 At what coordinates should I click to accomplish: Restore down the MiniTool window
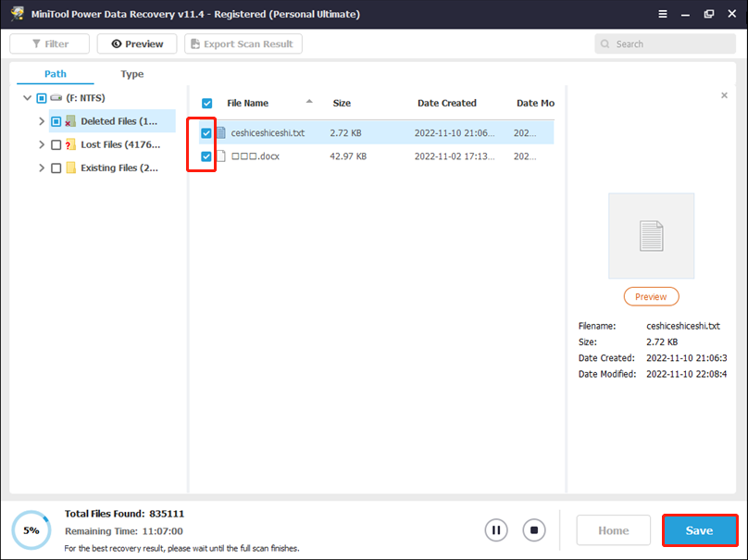point(709,14)
